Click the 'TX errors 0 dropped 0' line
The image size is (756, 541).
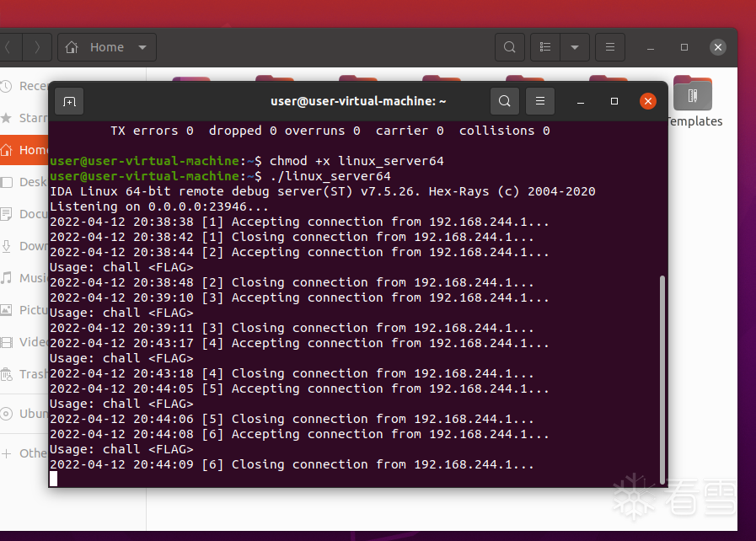pyautogui.click(x=330, y=131)
